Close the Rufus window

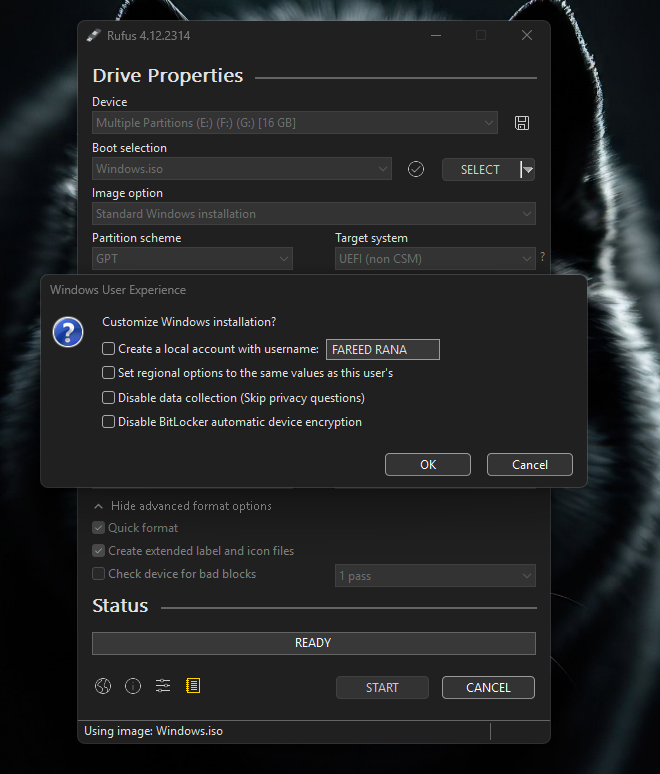coord(527,36)
